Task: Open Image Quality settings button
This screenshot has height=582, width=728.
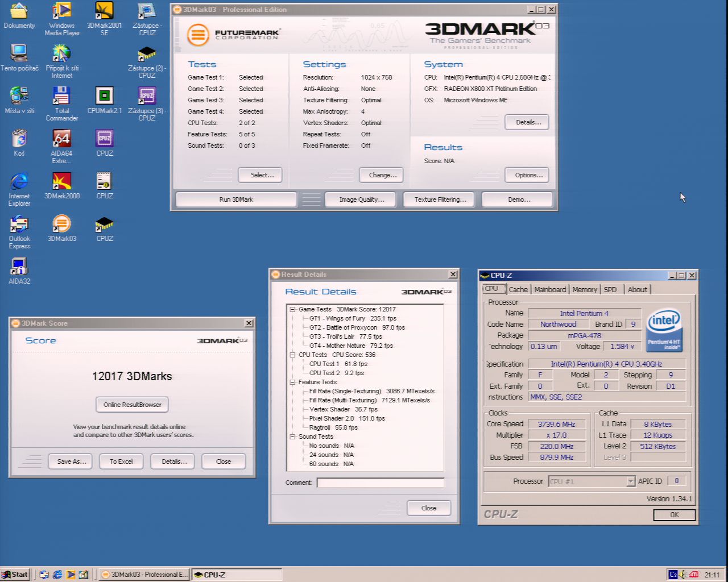Action: [362, 199]
